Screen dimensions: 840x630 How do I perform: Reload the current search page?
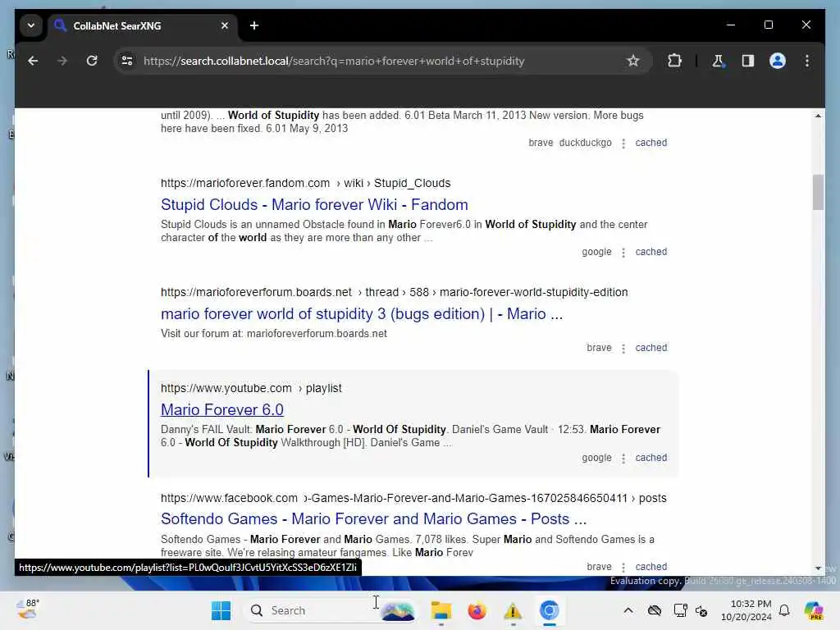(x=92, y=61)
